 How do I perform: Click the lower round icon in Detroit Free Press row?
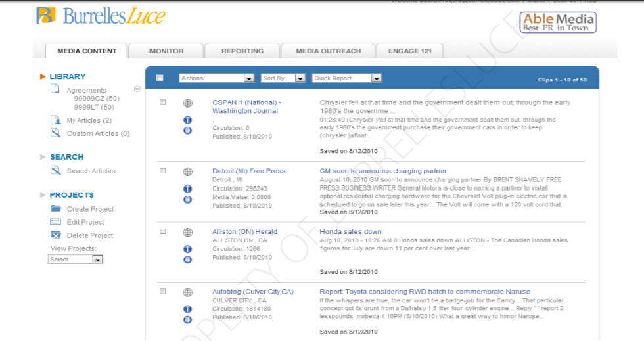pos(188,200)
